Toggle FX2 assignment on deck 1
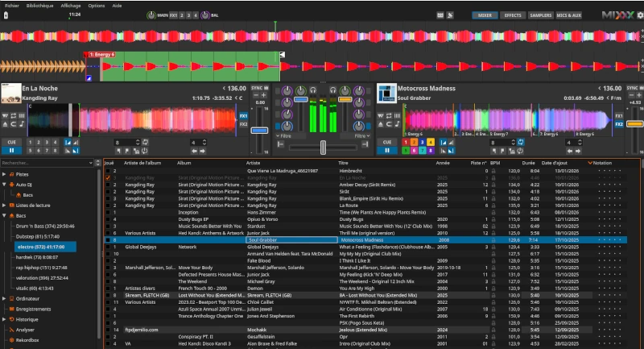This screenshot has width=644, height=349. pyautogui.click(x=244, y=124)
